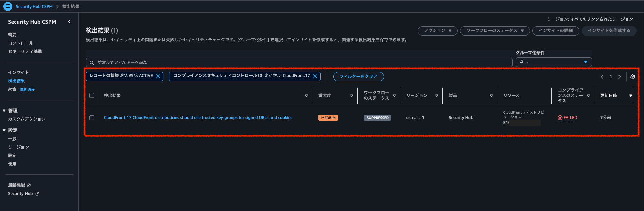
Task: Click the SUPPRESSED workflow status badge
Action: point(378,118)
